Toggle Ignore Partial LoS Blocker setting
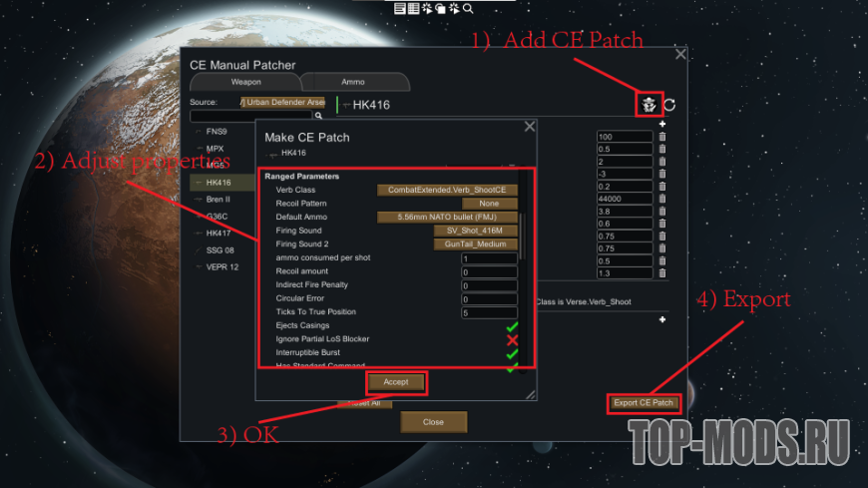 click(512, 339)
